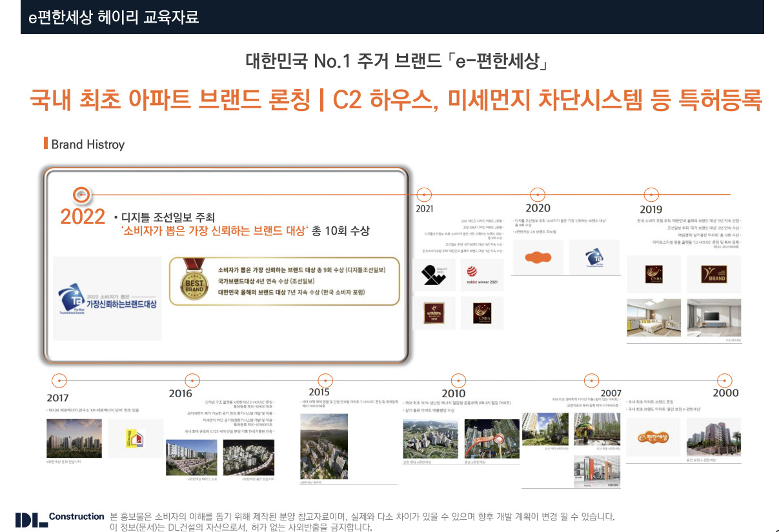779x532 pixels.
Task: Click the 2010 circle marker on the lower timeline
Action: (458, 380)
